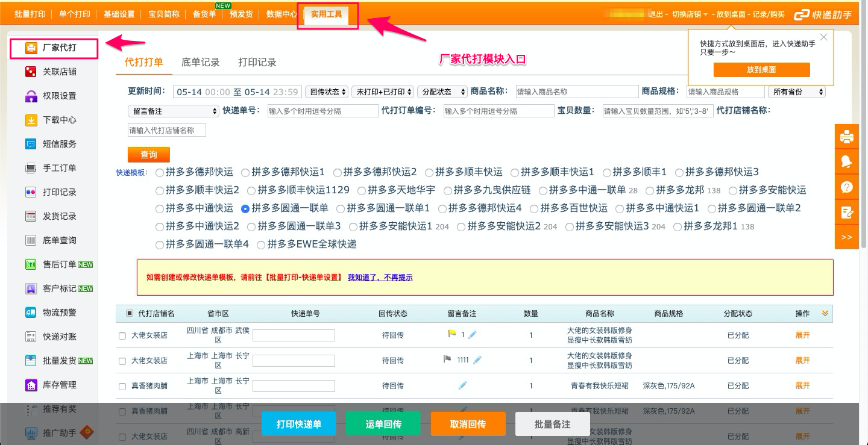Edit note pencil next to 1111

(477, 359)
